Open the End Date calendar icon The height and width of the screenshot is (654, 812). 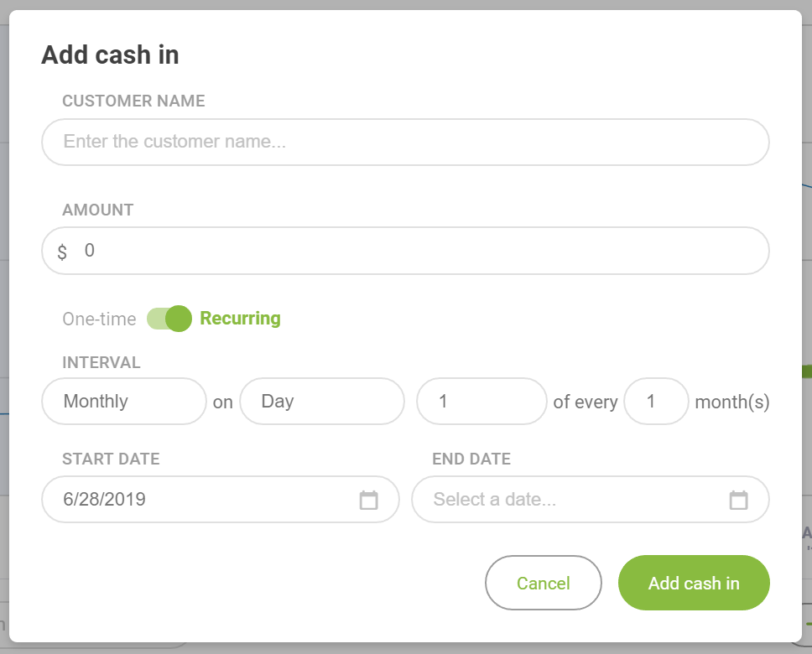(x=738, y=501)
